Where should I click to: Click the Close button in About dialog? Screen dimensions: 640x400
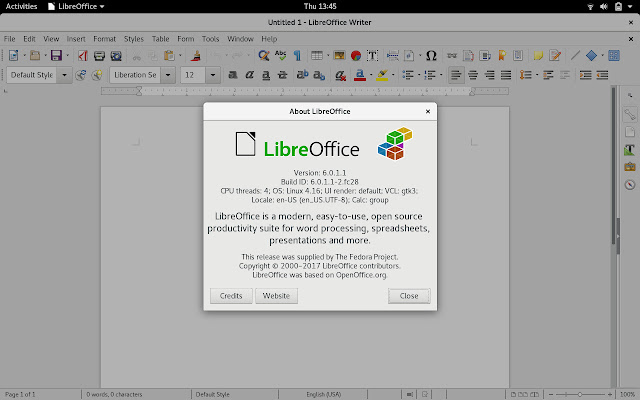409,296
